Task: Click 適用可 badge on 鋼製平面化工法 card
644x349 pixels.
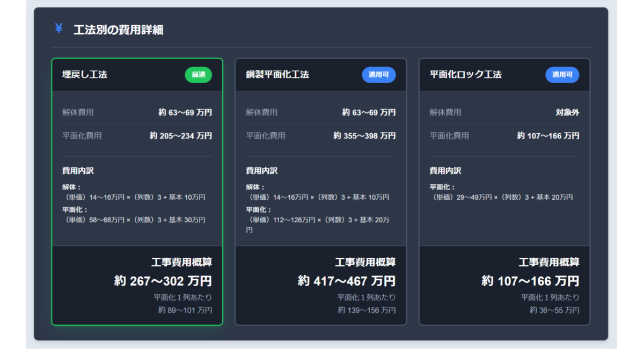Action: click(x=379, y=75)
